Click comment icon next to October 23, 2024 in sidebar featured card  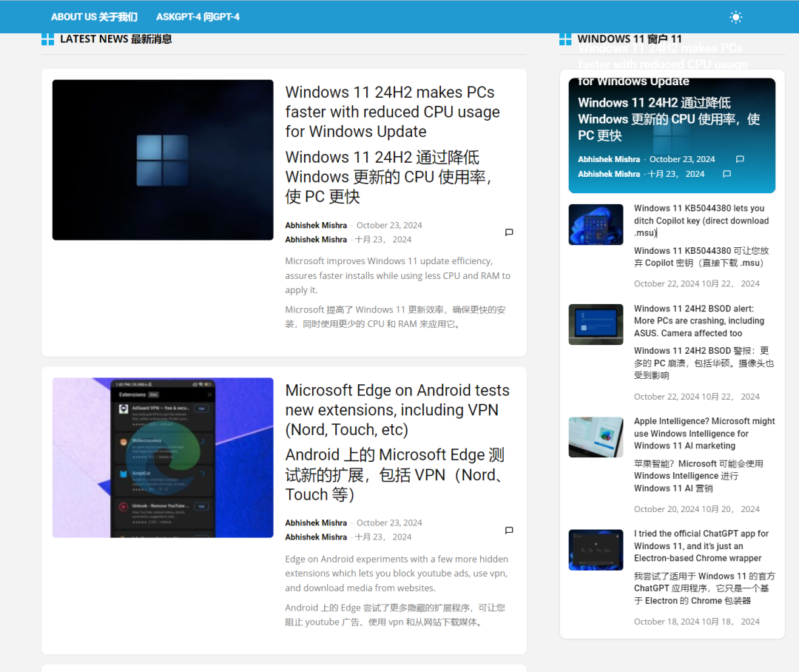click(x=740, y=159)
